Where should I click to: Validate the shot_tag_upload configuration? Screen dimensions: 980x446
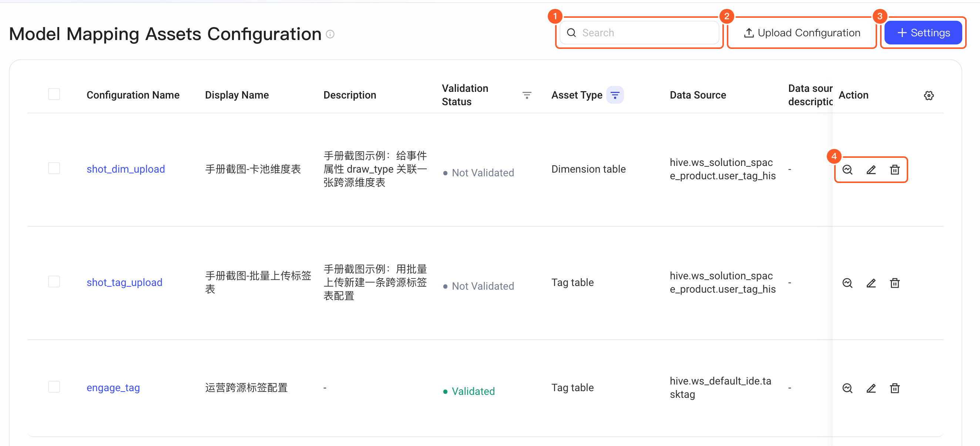click(847, 283)
